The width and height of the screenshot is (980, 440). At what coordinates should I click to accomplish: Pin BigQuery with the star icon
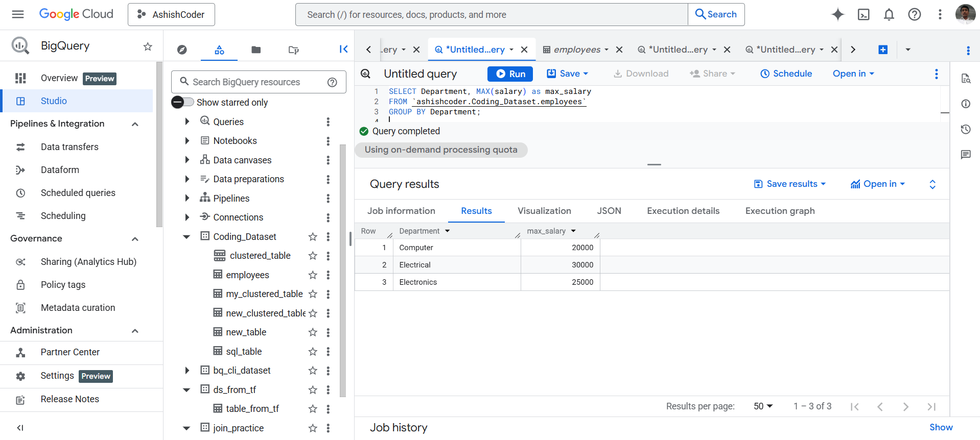point(148,46)
